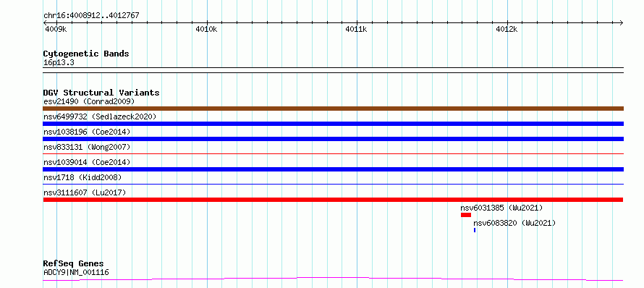Select the nsv833131 thin red line
The width and height of the screenshot is (644, 288).
(333, 153)
